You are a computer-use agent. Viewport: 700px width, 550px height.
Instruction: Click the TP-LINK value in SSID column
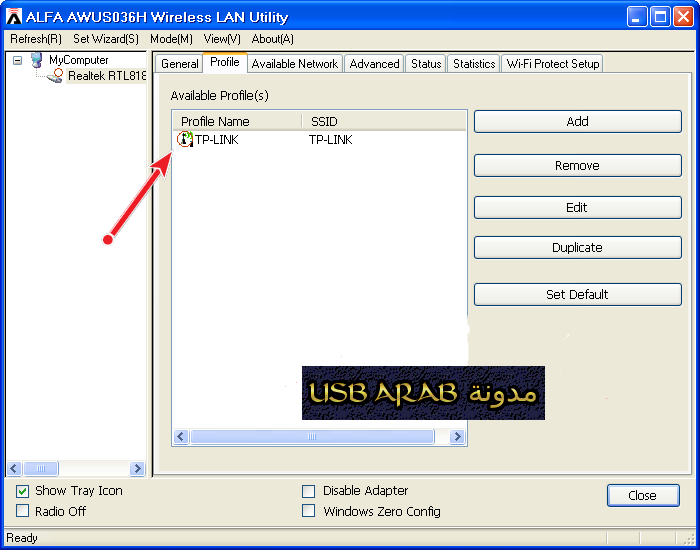[331, 140]
